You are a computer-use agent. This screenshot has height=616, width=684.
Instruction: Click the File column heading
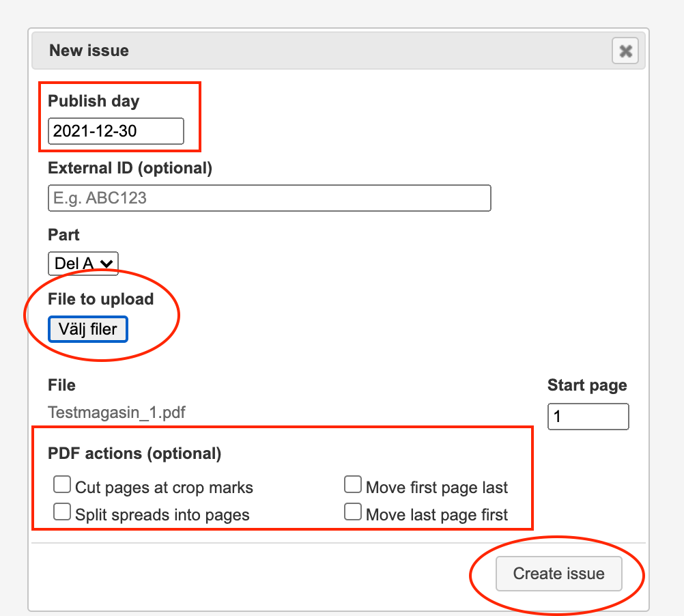pyautogui.click(x=61, y=385)
